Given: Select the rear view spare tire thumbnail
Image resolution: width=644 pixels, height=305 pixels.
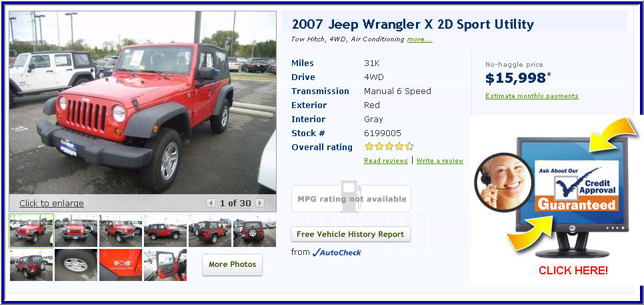Looking at the screenshot, I should point(254,231).
